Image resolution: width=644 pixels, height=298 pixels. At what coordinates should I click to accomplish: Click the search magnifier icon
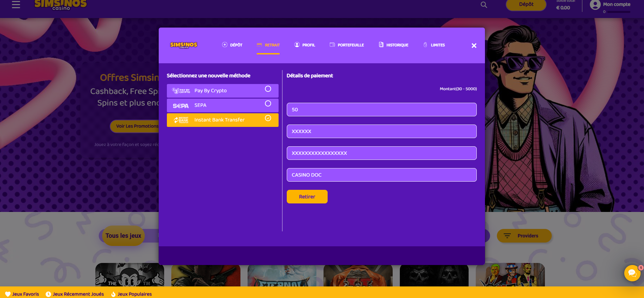[484, 5]
